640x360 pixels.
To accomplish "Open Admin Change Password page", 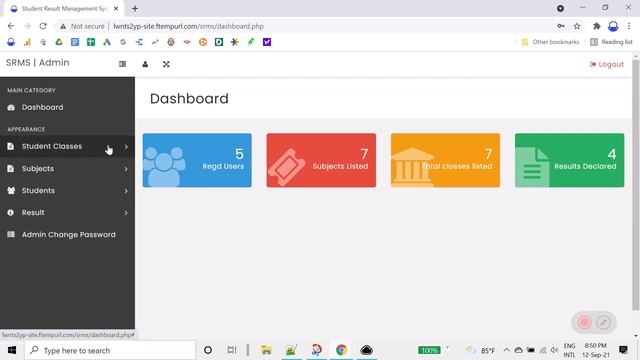I will point(69,235).
